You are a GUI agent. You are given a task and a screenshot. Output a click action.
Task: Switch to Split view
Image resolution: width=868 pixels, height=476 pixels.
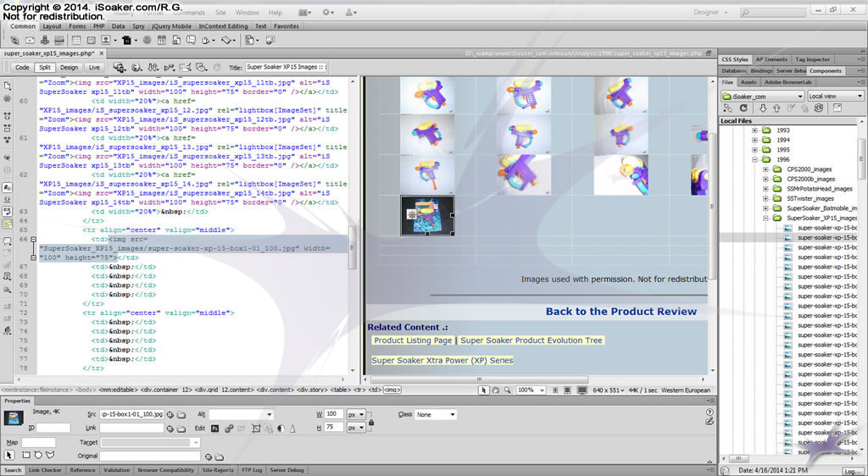click(x=45, y=68)
